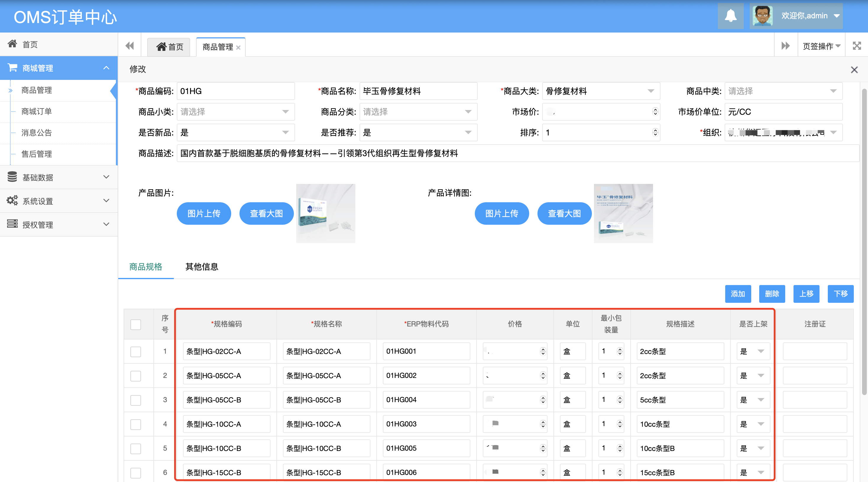868x482 pixels.
Task: Click 图片上传 under 产品图片
Action: coord(204,213)
